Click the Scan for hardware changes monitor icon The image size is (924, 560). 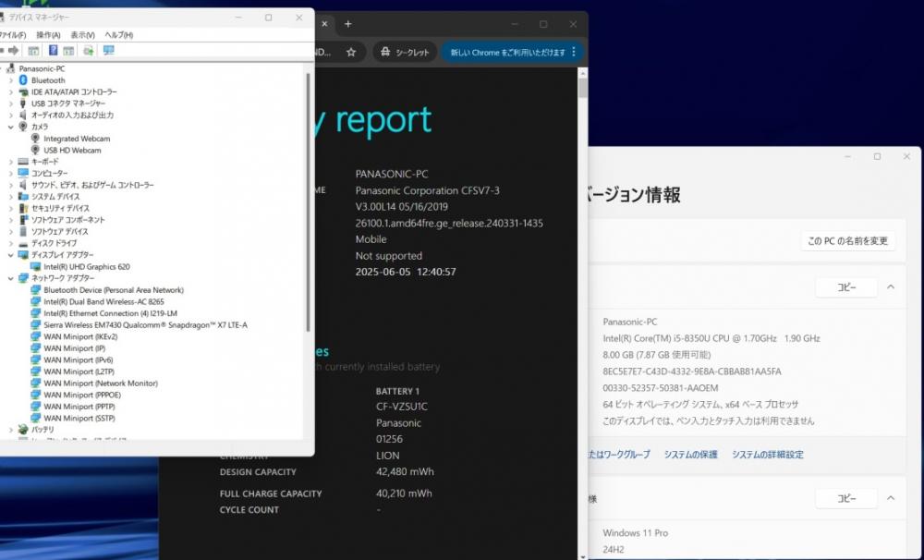pyautogui.click(x=108, y=51)
